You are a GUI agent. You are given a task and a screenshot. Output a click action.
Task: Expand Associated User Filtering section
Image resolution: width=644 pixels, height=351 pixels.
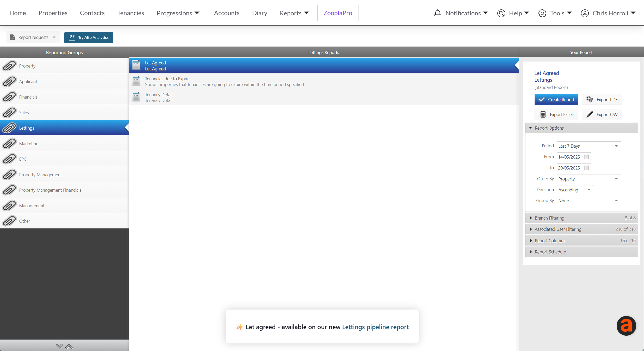[x=581, y=229]
